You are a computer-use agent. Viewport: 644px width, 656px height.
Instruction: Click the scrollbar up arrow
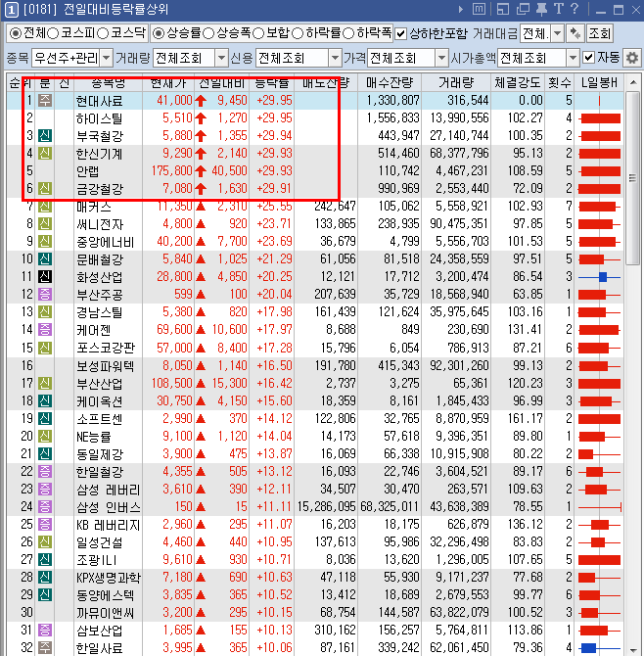pos(633,82)
